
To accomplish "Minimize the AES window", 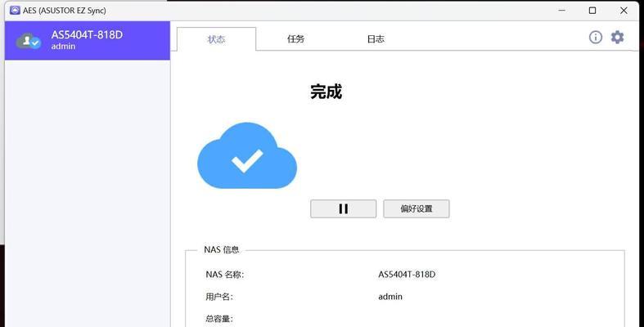I will tap(562, 11).
